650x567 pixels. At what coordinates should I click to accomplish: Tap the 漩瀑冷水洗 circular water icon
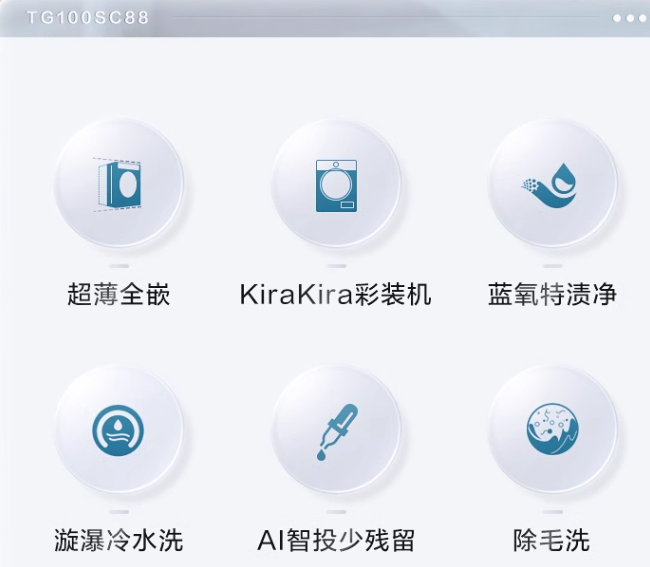click(119, 430)
